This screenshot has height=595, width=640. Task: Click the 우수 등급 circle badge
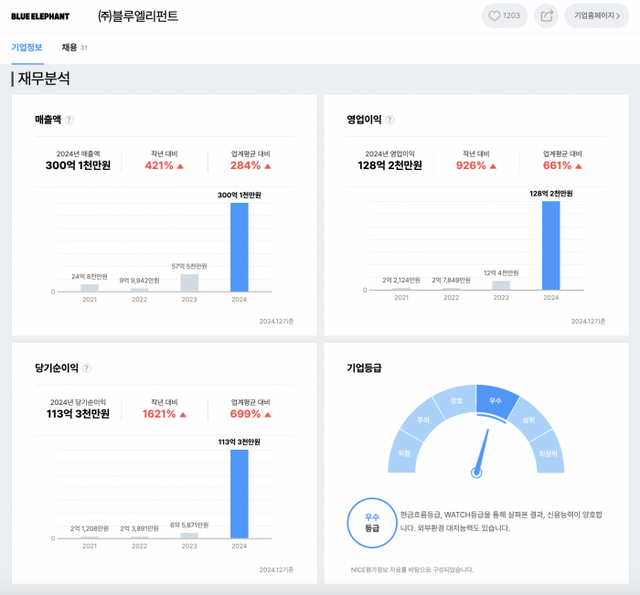click(372, 521)
